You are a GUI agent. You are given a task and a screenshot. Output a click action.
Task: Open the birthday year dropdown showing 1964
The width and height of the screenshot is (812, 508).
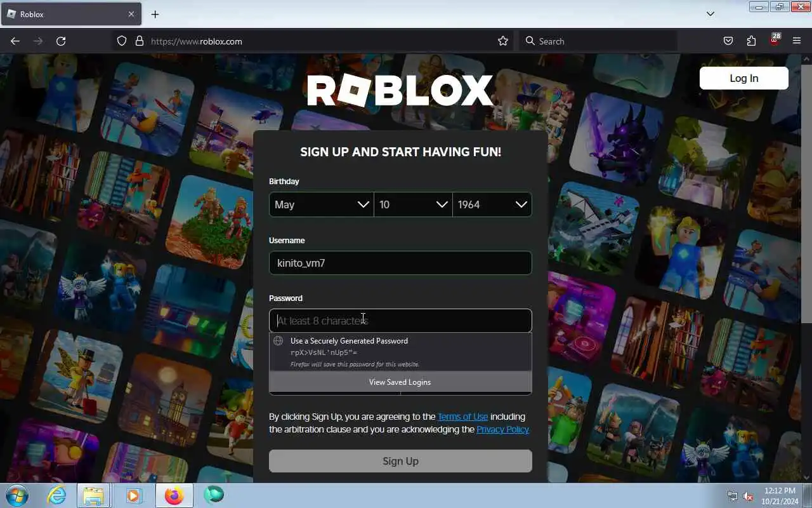tap(492, 204)
